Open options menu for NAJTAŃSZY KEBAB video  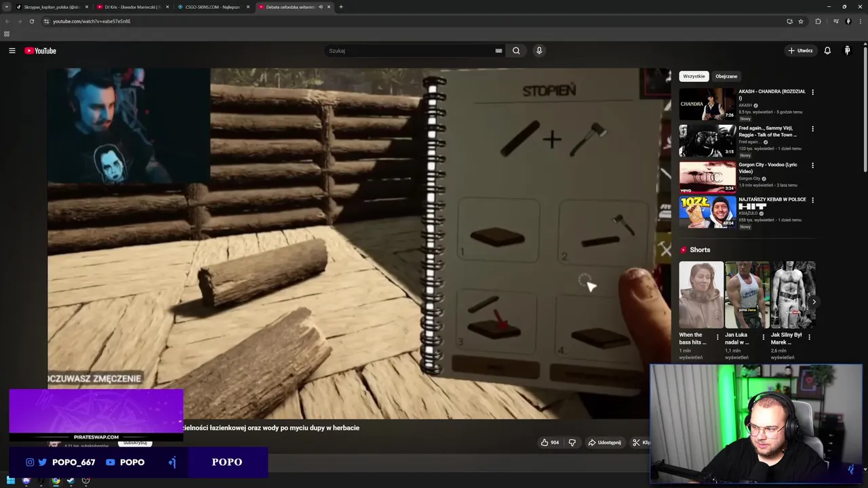click(x=812, y=201)
